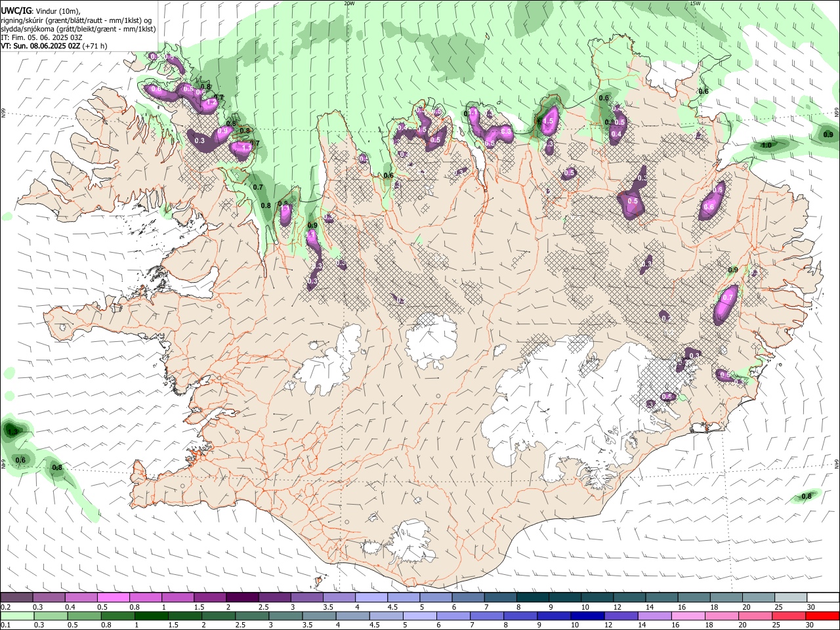Screen dimensions: 840x630
Task: Click the 'VT: Sun. 08.06.2025 02Z' valid time
Action: [x=41, y=46]
